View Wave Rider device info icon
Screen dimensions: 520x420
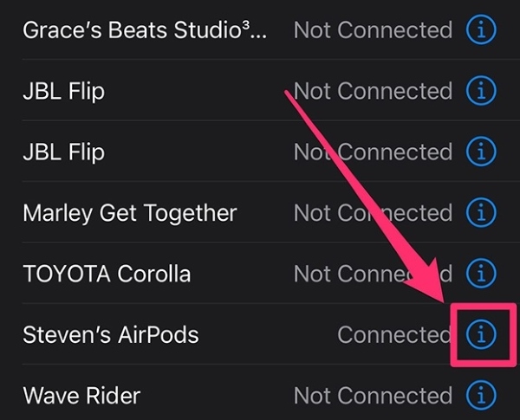(x=481, y=396)
